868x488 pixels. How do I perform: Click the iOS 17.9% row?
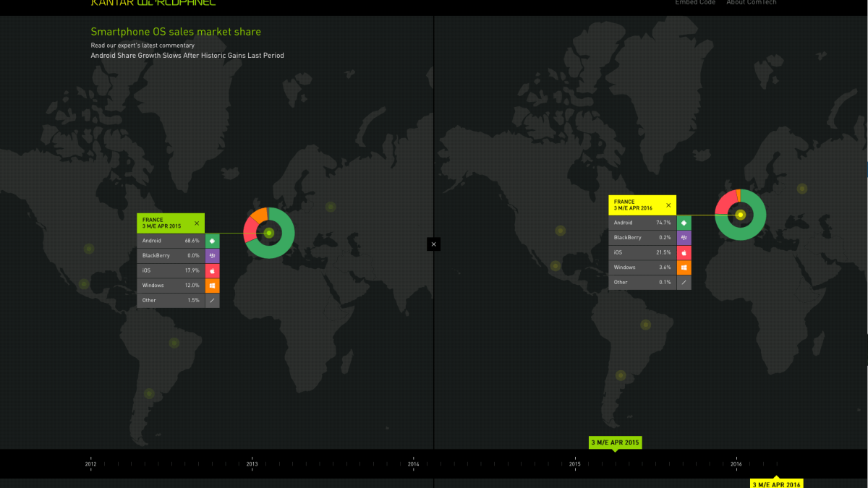coord(178,270)
